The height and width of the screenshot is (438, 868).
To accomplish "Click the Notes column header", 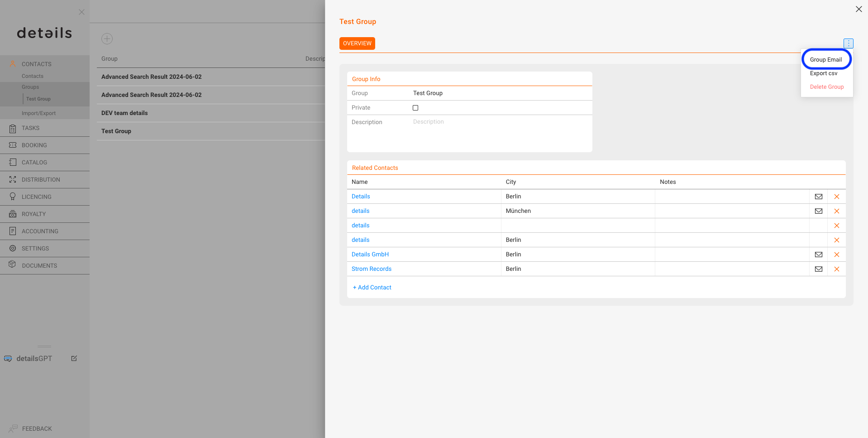I will 668,182.
